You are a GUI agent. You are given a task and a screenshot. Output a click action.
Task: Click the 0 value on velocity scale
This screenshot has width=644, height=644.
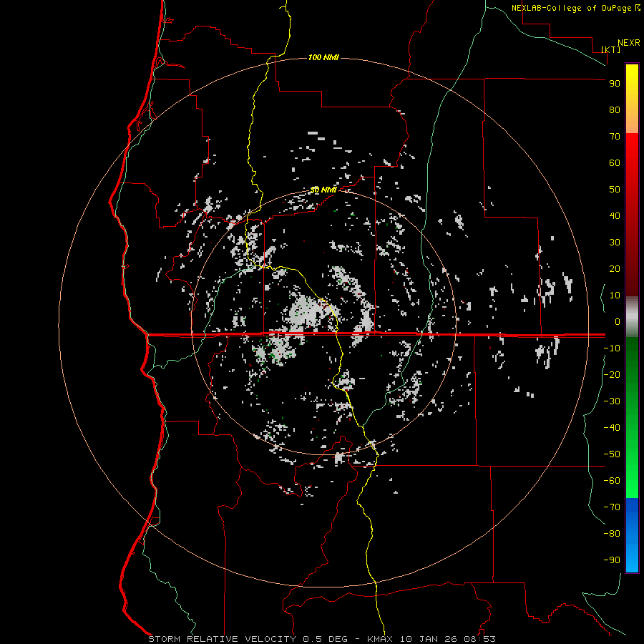618,321
